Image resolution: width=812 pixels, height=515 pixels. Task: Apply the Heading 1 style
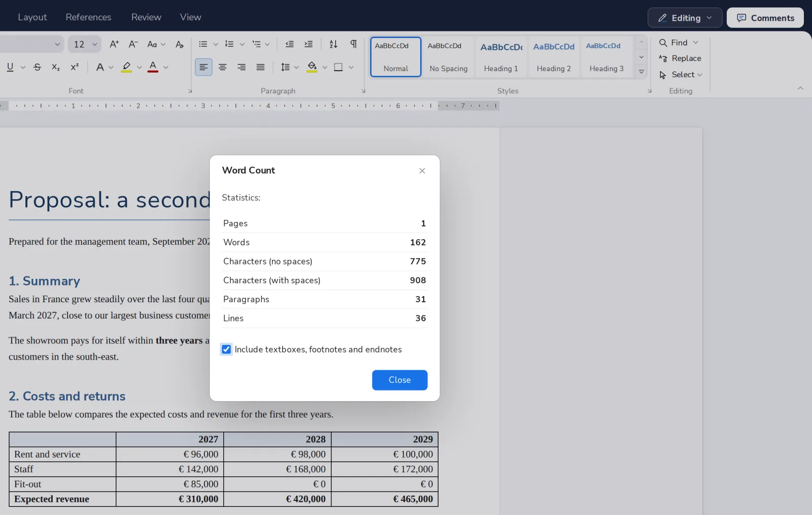pyautogui.click(x=501, y=57)
